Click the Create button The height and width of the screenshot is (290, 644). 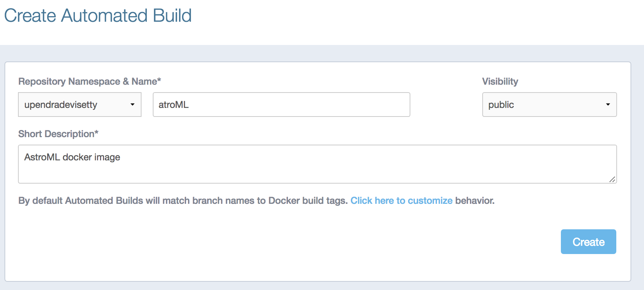(x=589, y=242)
